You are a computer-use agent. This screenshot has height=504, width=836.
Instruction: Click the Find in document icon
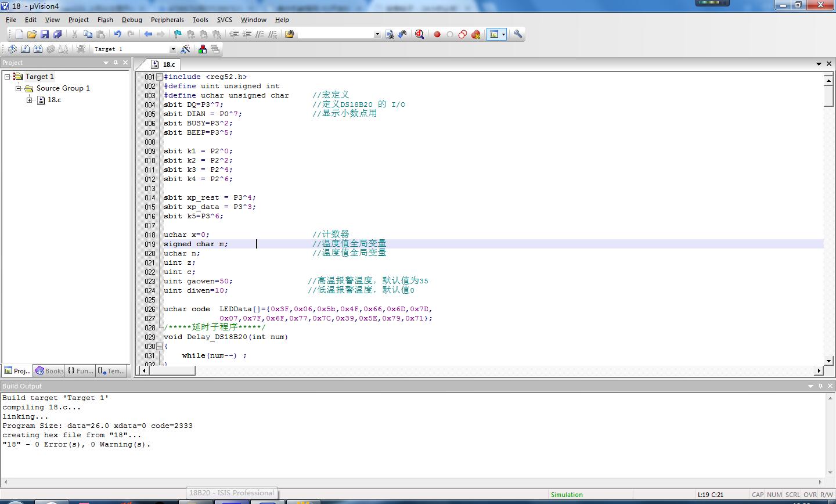[390, 34]
